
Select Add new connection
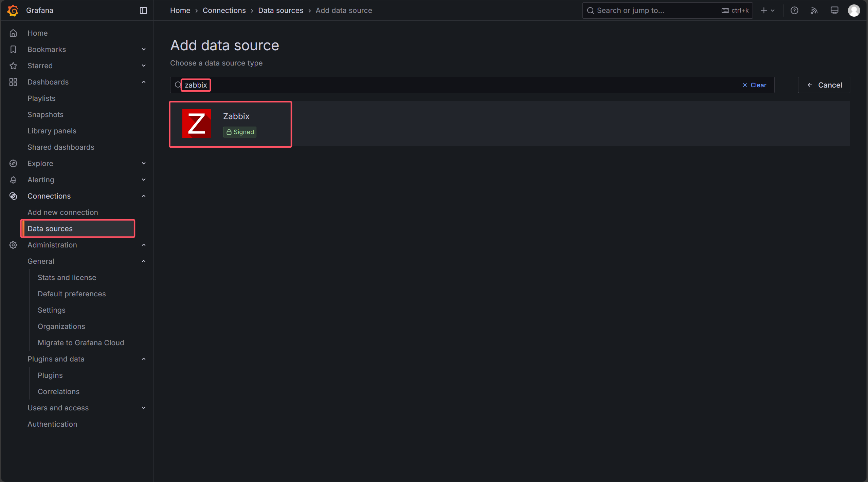[63, 212]
